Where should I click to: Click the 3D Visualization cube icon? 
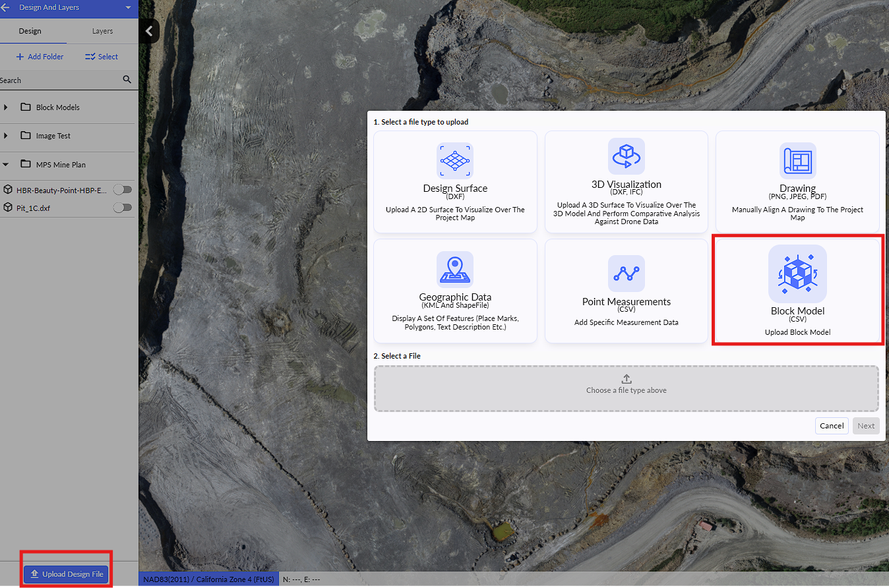tap(627, 156)
